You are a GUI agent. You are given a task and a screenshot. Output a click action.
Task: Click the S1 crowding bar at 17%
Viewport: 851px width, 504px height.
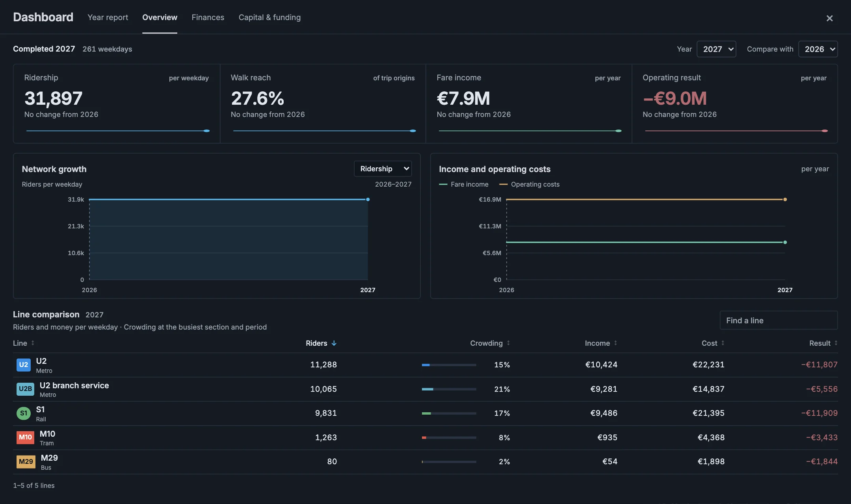coord(449,413)
